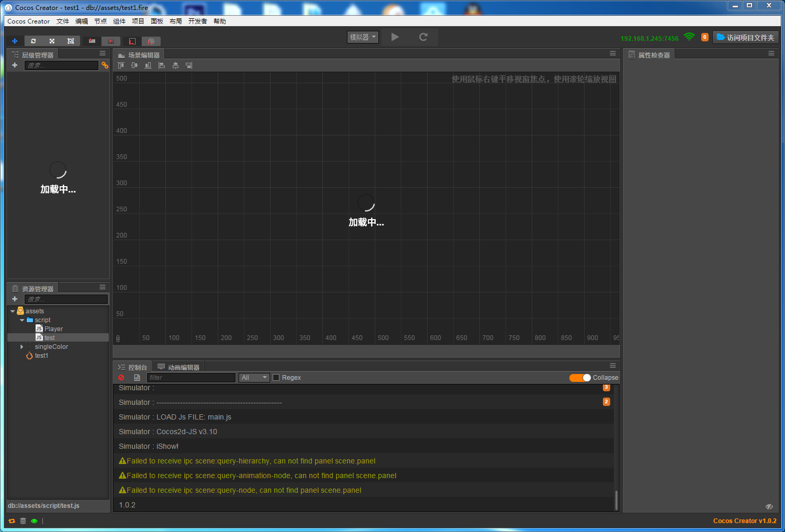This screenshot has height=532, width=785.
Task: Refresh the preview with reload button
Action: [423, 37]
